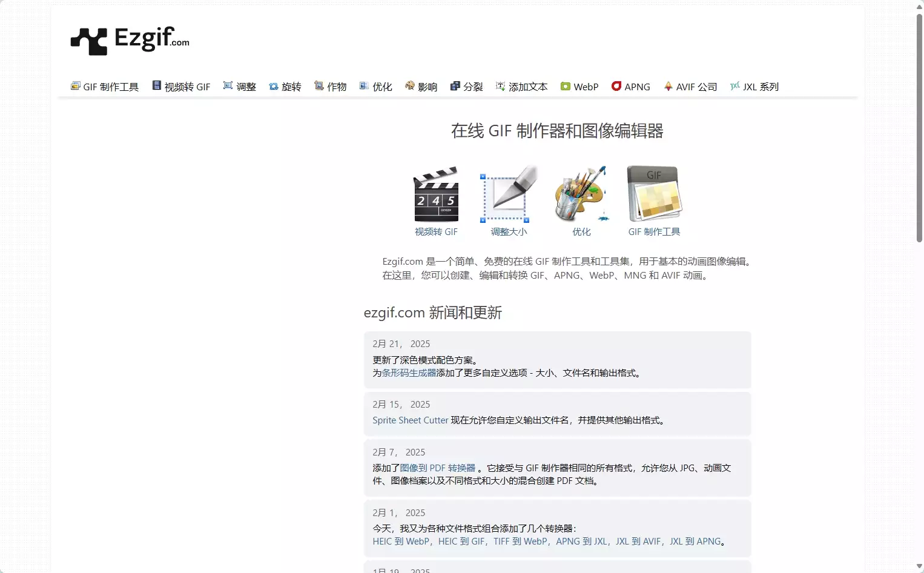Click the scrollbar up arrow
This screenshot has height=573, width=924.
coord(919,6)
